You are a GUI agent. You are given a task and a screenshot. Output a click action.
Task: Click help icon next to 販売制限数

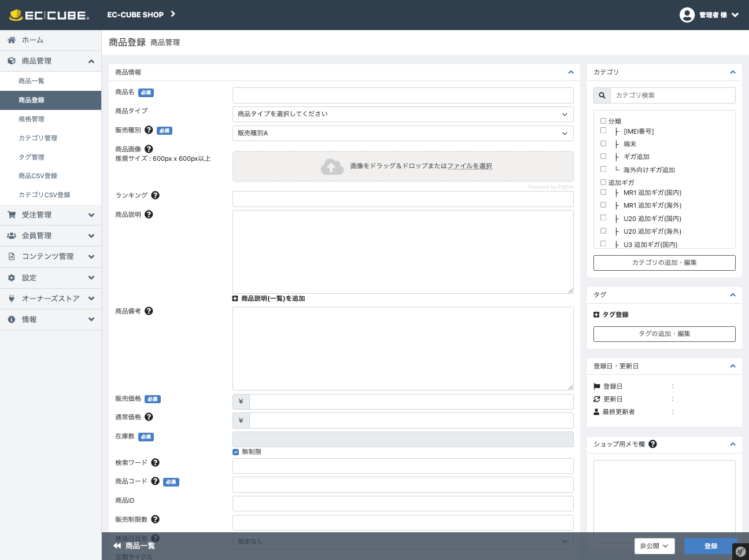click(x=155, y=519)
